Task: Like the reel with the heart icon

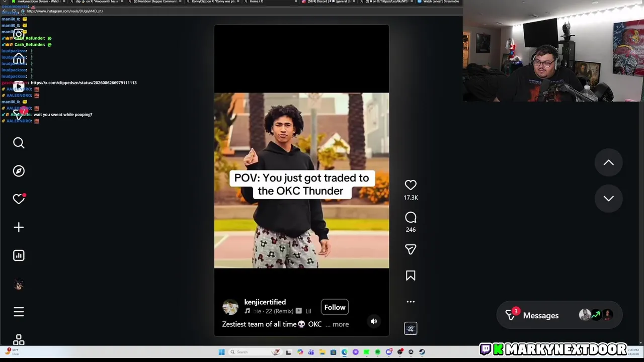Action: point(411,185)
